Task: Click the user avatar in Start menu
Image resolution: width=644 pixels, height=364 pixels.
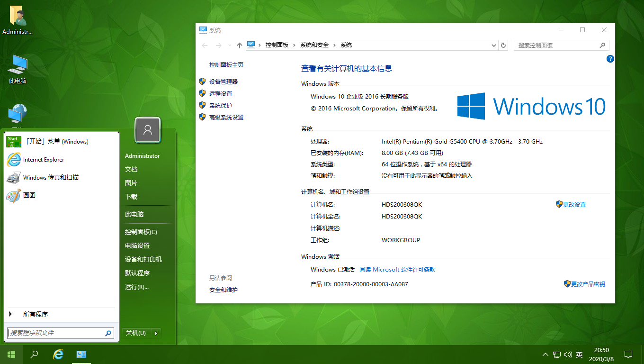Action: click(x=148, y=130)
